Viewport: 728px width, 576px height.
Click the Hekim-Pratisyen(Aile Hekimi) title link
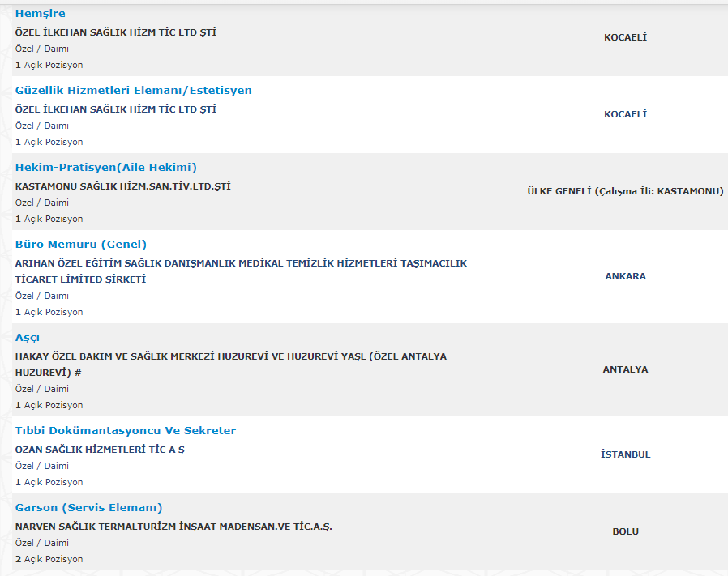tap(106, 168)
